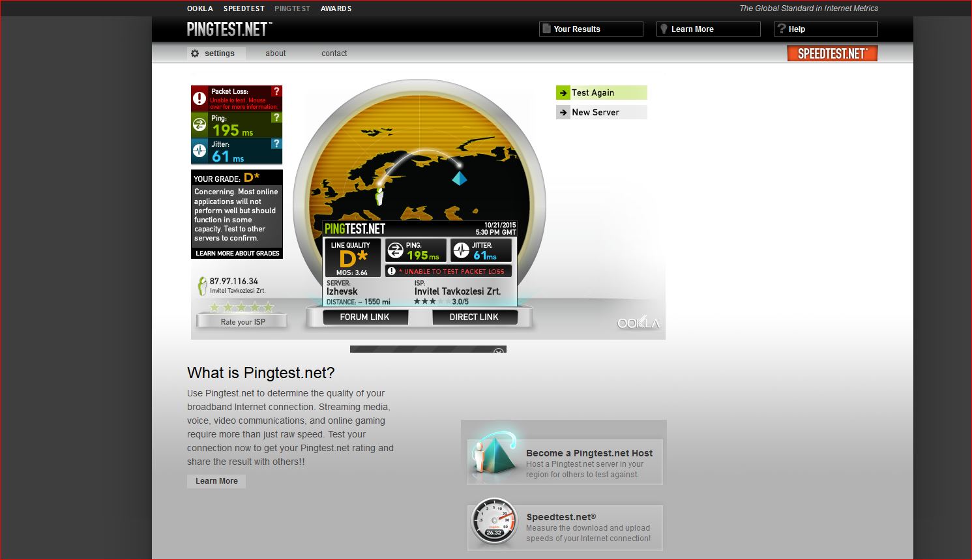This screenshot has height=560, width=972.
Task: Click the red Packet Loss alert icon
Action: 199,98
